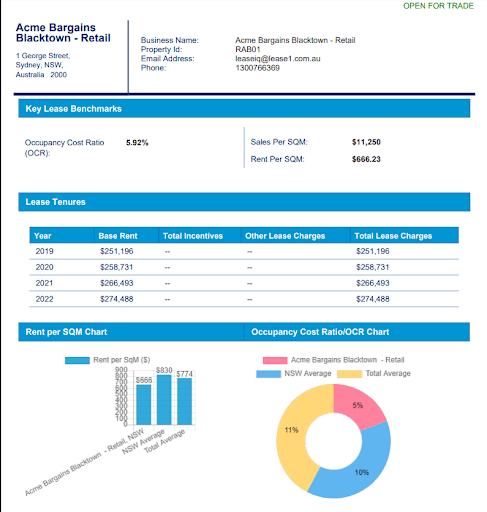
Task: Click the $666 bar in rent chart
Action: 144,405
